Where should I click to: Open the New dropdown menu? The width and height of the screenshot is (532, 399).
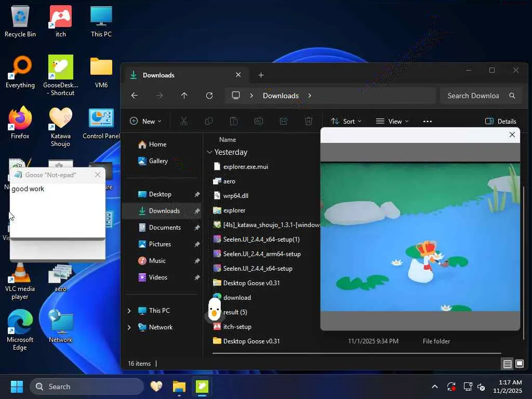pos(146,121)
